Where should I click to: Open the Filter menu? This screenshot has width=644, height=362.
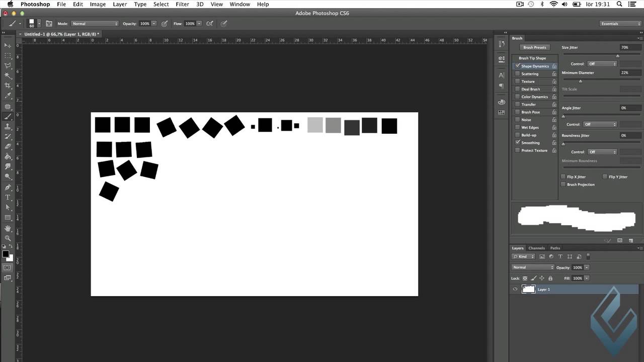(182, 4)
